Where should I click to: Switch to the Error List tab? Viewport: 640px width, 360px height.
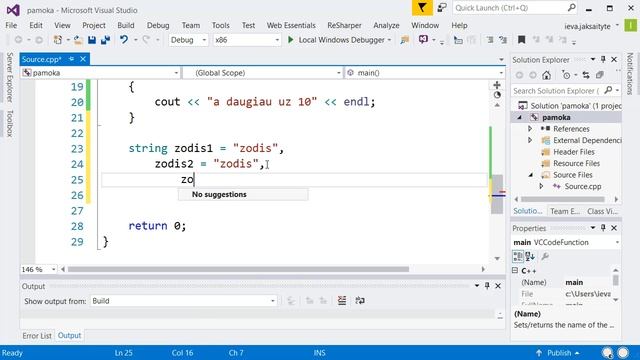pyautogui.click(x=37, y=336)
